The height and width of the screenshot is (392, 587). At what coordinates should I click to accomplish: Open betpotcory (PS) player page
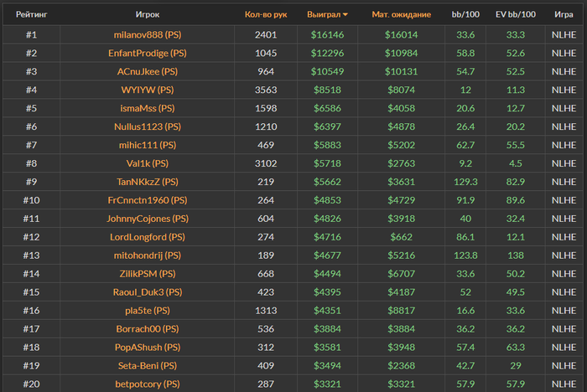(x=148, y=384)
